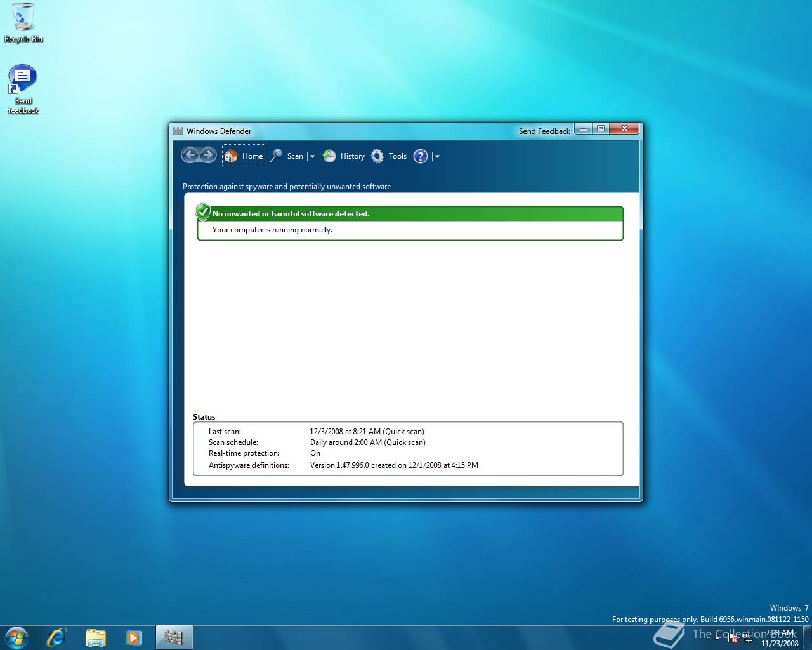Click the Antispyware definitions version text

(x=394, y=465)
